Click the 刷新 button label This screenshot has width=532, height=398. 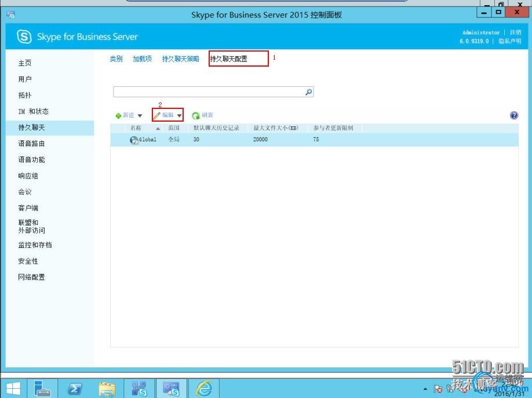[x=207, y=115]
